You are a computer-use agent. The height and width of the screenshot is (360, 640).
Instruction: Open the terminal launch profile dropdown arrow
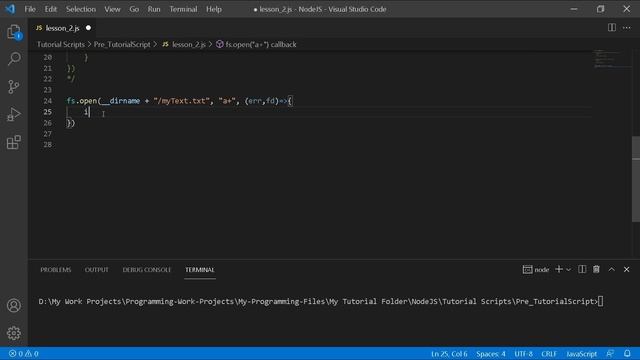tap(568, 269)
